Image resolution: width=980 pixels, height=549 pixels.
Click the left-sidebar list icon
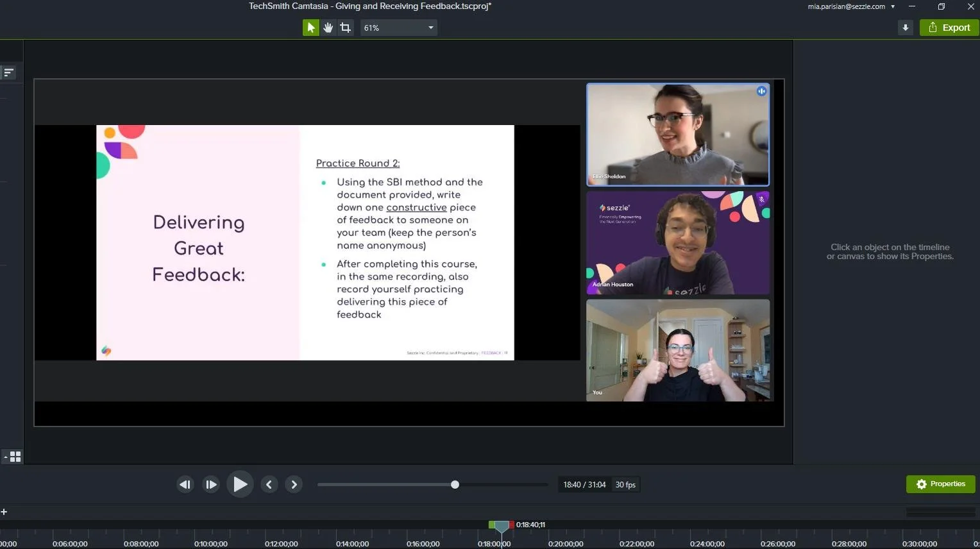point(9,72)
